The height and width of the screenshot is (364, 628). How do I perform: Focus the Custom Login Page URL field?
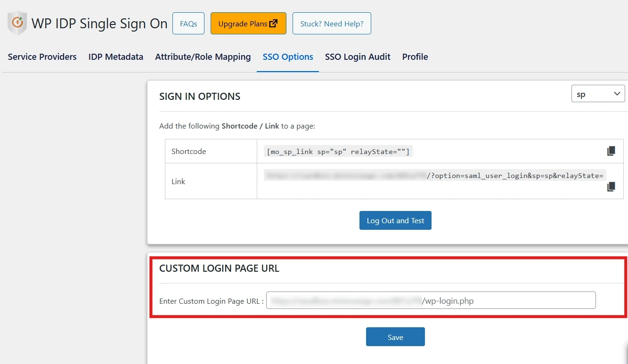coord(431,300)
